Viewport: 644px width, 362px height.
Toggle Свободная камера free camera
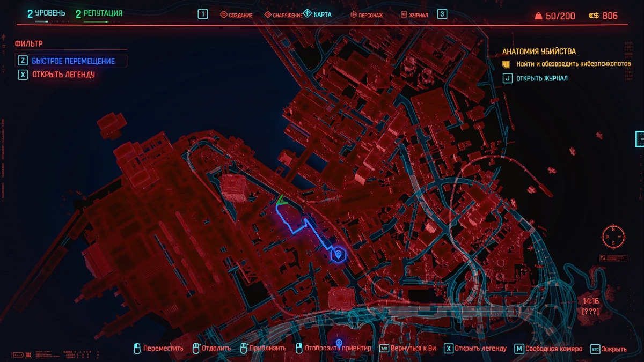(x=554, y=349)
